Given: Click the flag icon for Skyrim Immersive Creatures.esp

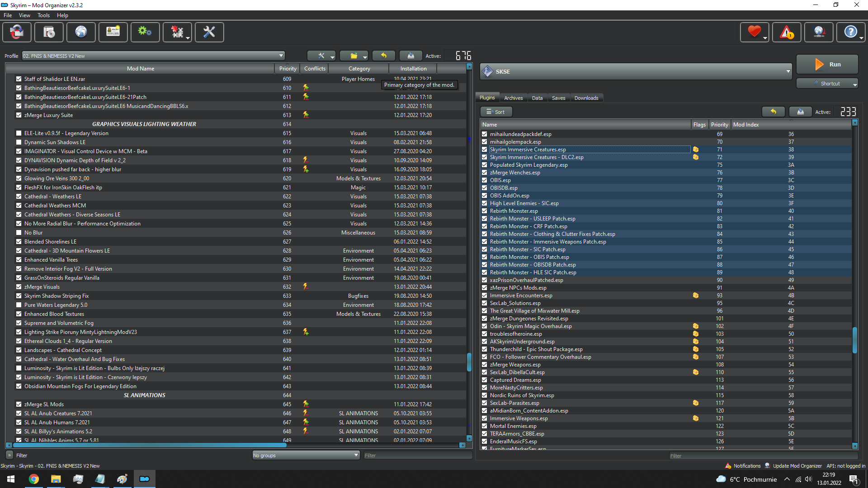Looking at the screenshot, I should (696, 150).
